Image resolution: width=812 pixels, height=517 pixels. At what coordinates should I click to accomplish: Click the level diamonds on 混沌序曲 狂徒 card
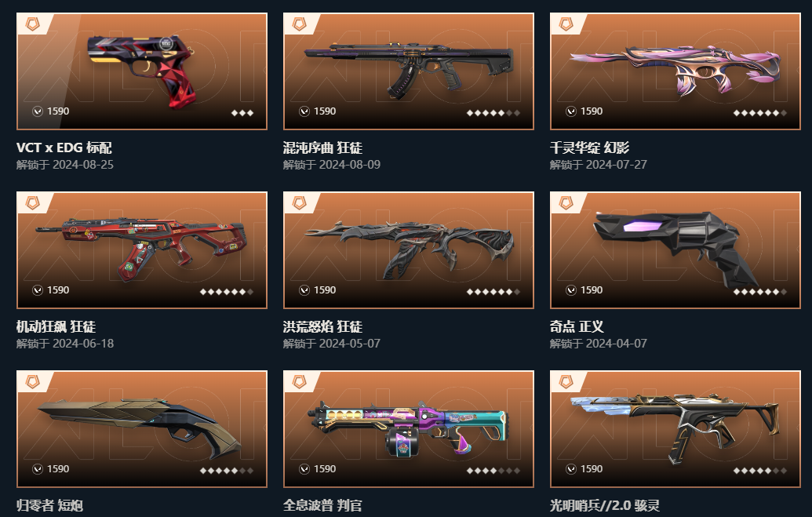[x=493, y=112]
